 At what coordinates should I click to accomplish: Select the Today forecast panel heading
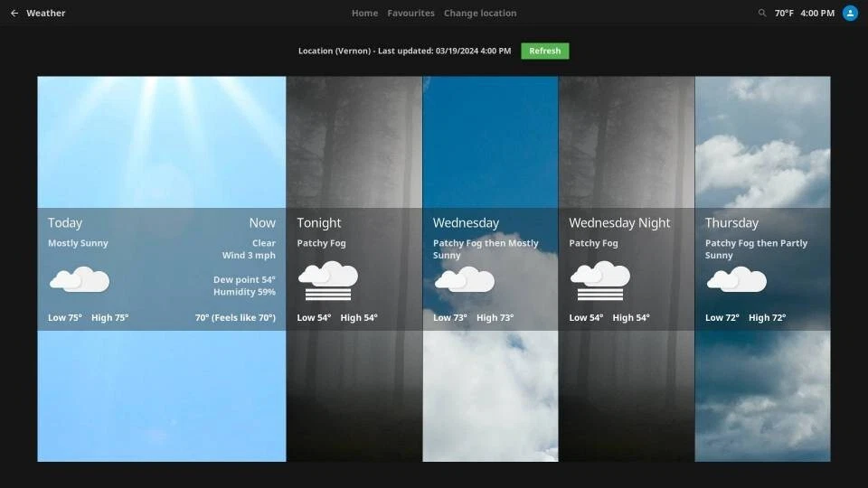coord(65,223)
